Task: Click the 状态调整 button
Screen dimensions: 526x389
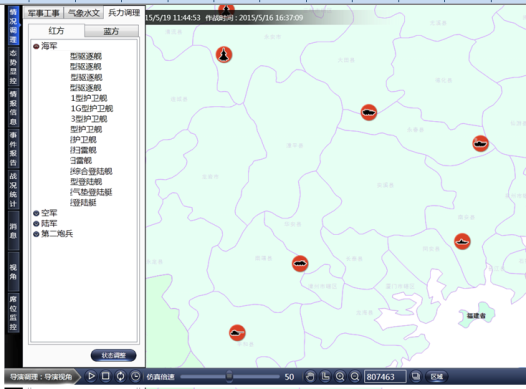Action: 113,355
